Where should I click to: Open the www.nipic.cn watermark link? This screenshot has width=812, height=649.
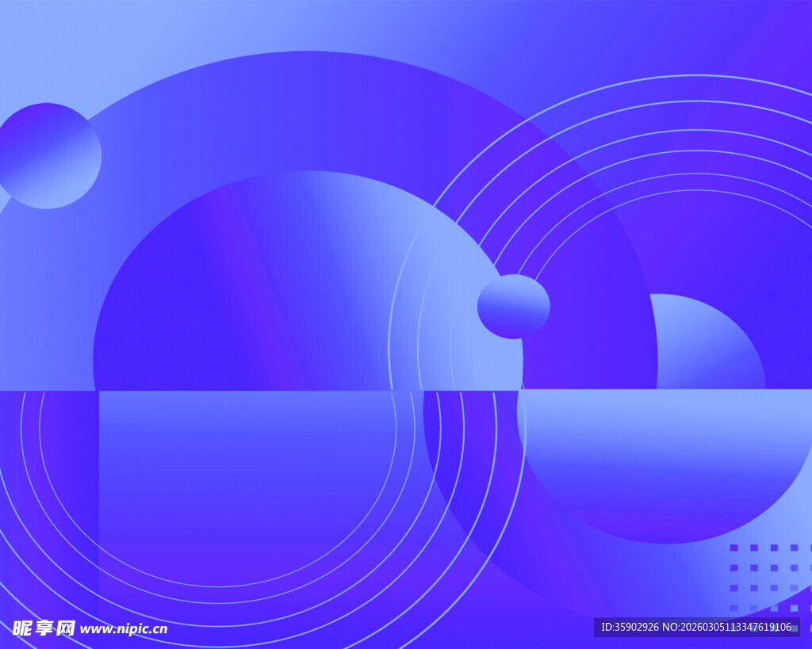coord(124,629)
